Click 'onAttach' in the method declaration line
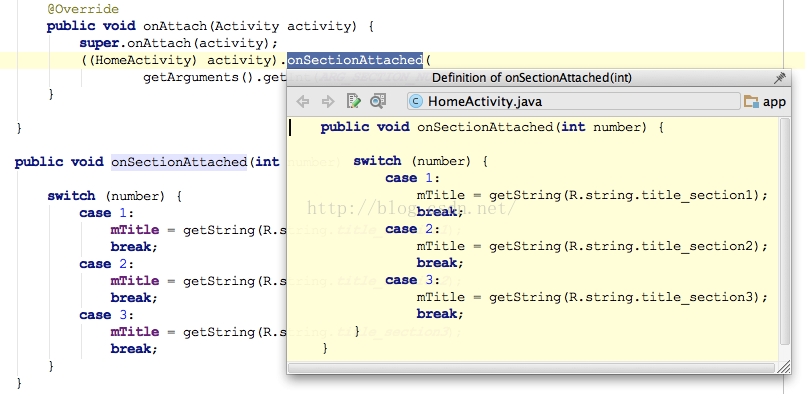Viewport: 805px width, 394px height. click(x=176, y=26)
